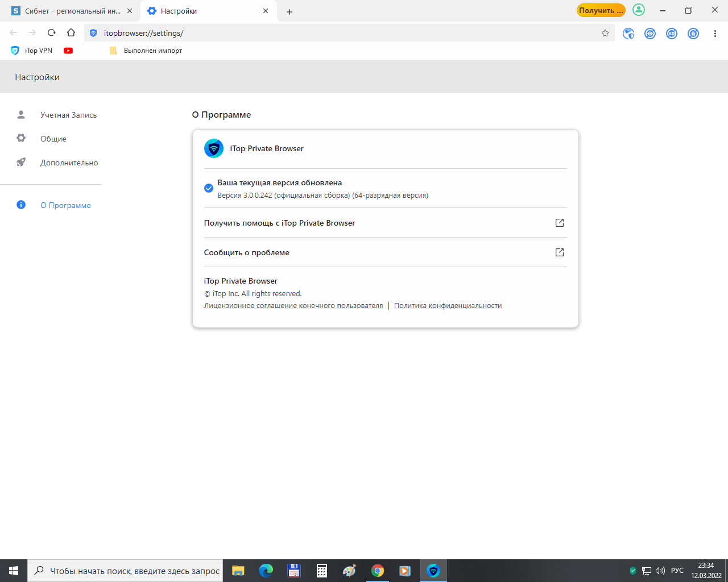Click the blue update checkmark icon
Viewport: 728px width, 582px height.
tap(209, 188)
